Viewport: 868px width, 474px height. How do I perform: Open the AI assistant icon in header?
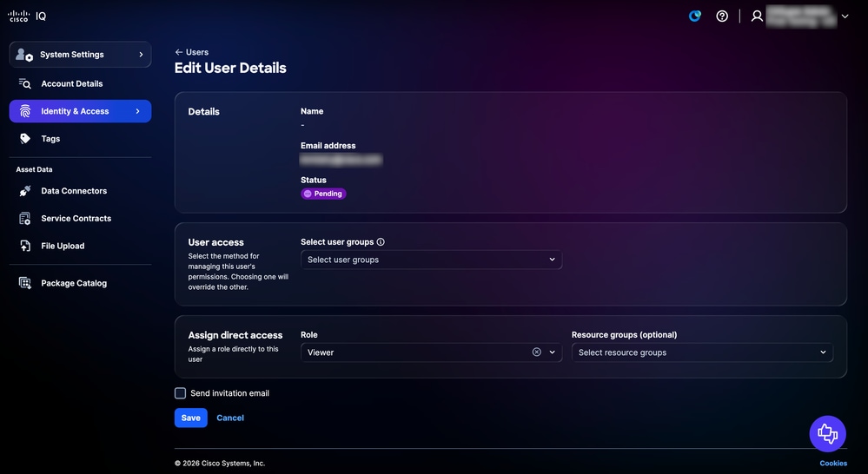[x=695, y=16]
